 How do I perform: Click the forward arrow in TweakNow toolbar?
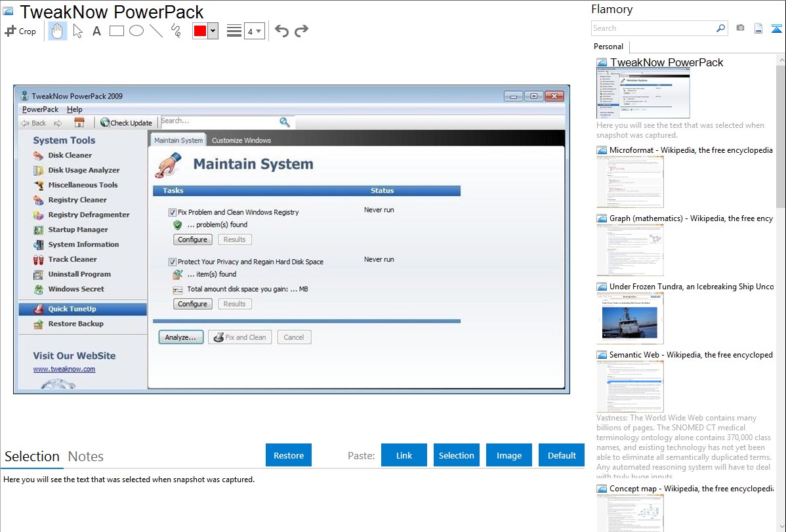click(58, 123)
